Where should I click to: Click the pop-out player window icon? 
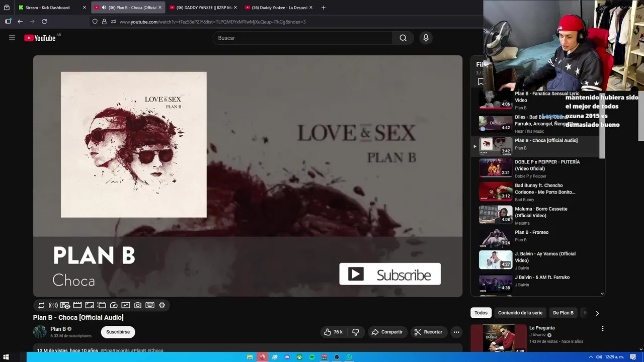pyautogui.click(x=102, y=305)
